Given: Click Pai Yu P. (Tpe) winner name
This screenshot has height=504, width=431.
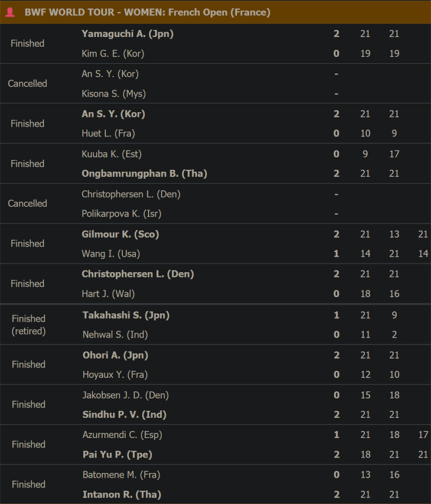Looking at the screenshot, I should [x=117, y=454].
